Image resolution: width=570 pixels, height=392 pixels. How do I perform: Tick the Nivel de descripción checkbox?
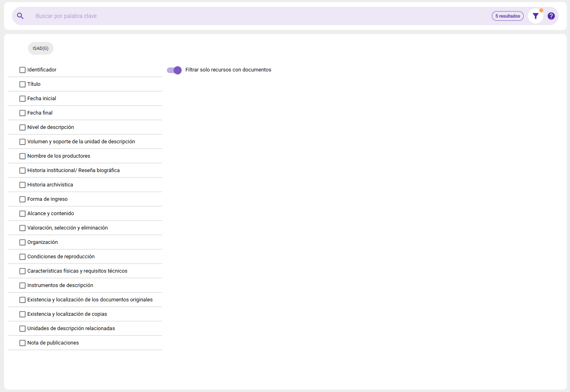click(22, 127)
